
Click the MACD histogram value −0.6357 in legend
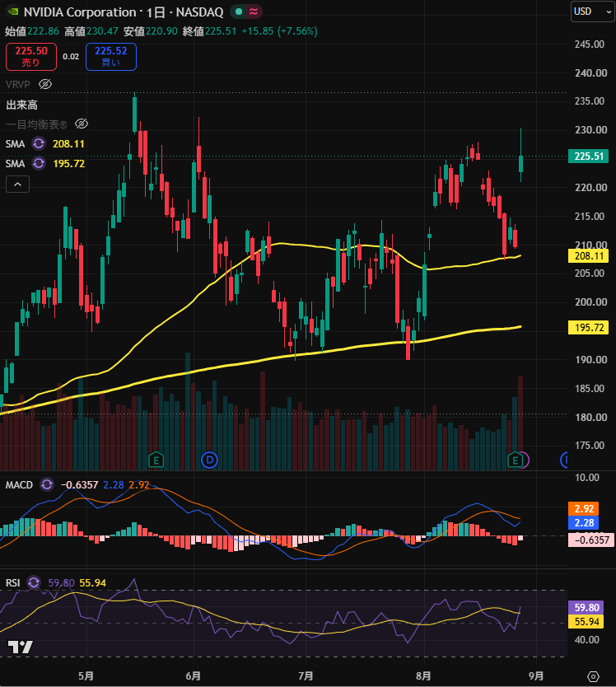coord(79,485)
